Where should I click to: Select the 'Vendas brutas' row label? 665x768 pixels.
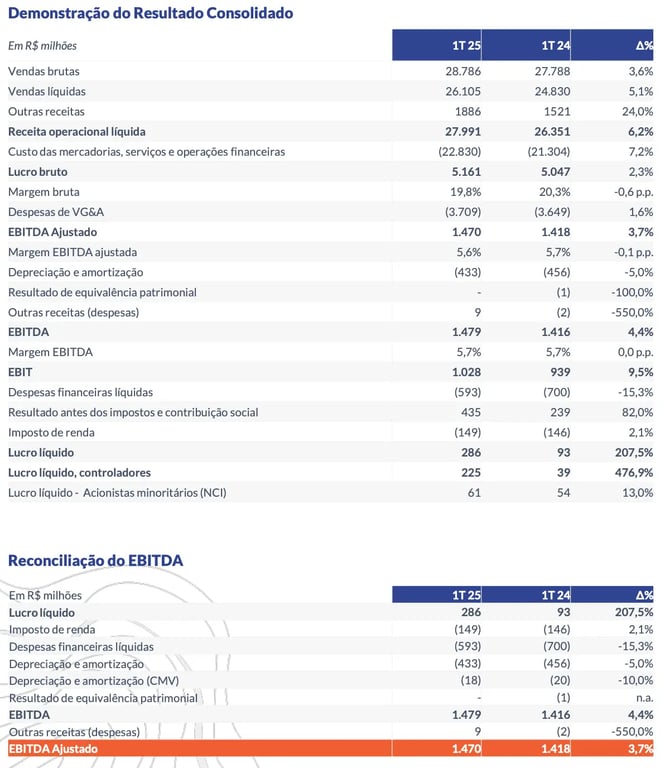click(44, 71)
